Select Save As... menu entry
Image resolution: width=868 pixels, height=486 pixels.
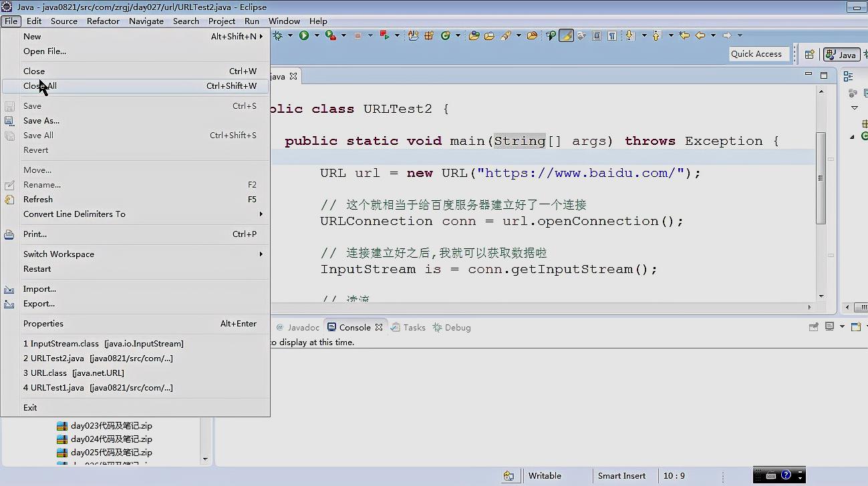pyautogui.click(x=136, y=121)
